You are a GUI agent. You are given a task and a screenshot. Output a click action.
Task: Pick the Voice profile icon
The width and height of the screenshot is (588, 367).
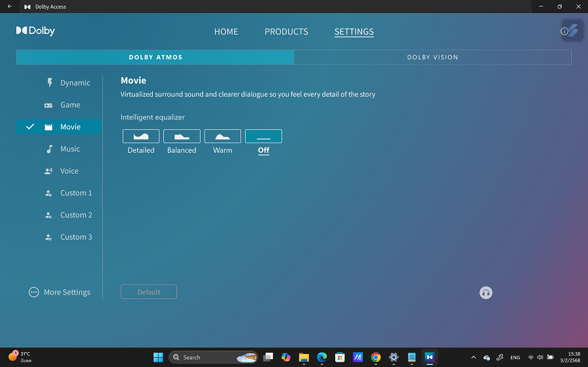[x=48, y=171]
